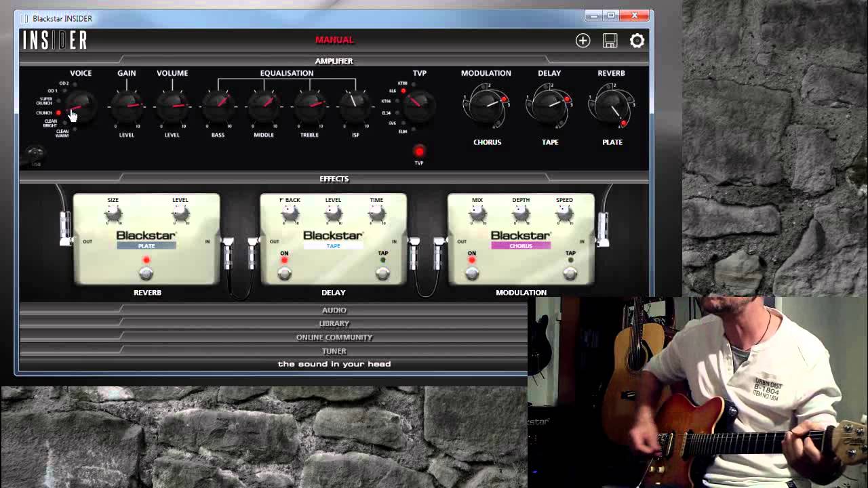Click the Middle EQ knob
Image resolution: width=868 pixels, height=488 pixels.
point(264,106)
